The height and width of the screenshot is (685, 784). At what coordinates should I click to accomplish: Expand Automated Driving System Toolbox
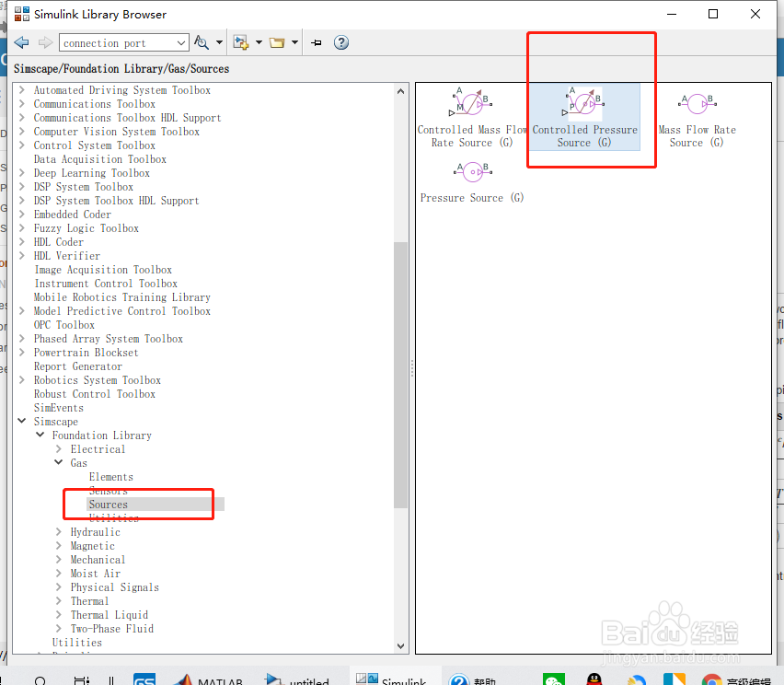click(21, 90)
